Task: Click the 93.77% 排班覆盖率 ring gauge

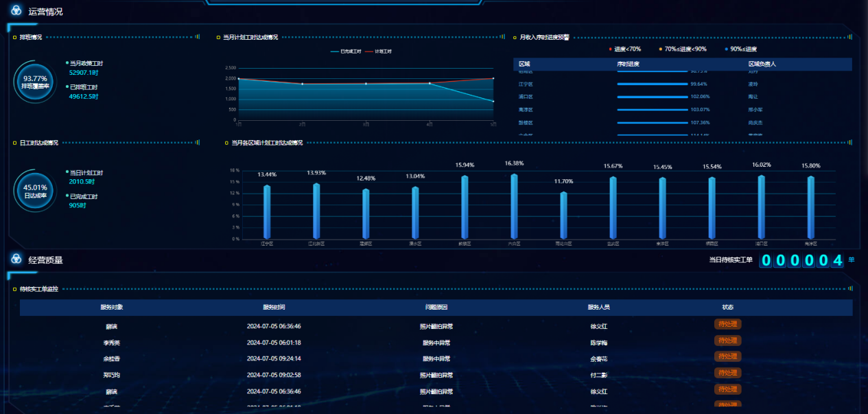Action: click(34, 82)
